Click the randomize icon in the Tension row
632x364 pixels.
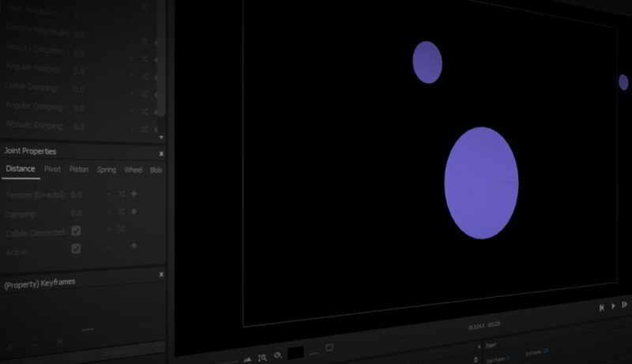tap(122, 193)
